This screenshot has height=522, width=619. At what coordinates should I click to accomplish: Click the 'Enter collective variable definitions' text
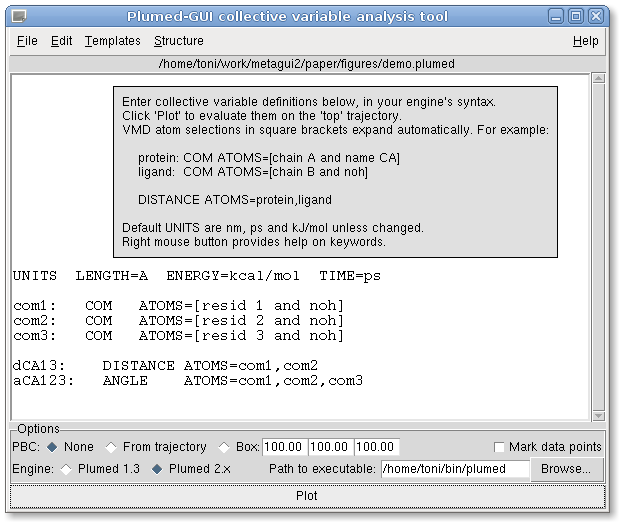click(x=309, y=102)
